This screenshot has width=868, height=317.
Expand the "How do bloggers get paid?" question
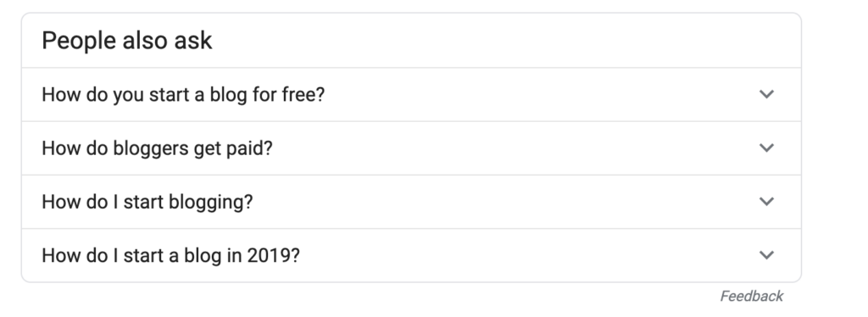click(411, 148)
